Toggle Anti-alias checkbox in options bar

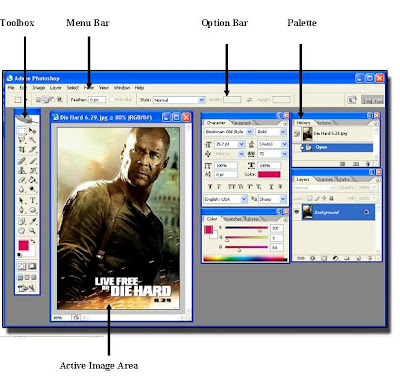112,99
